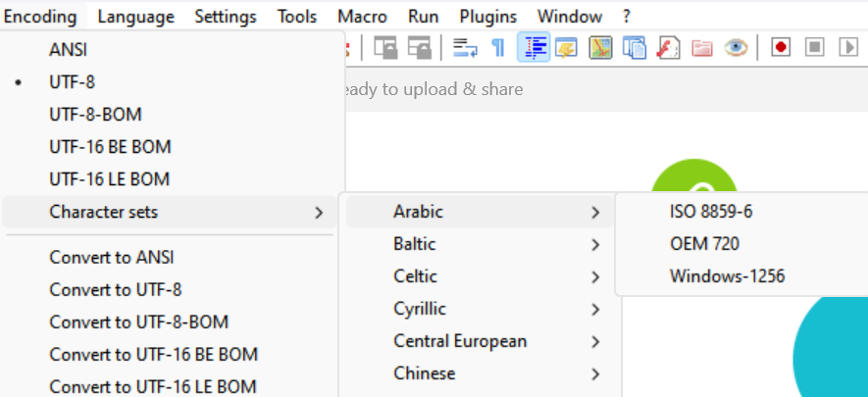This screenshot has height=397, width=868.
Task: Click the Stop Recording square icon
Action: (x=814, y=47)
